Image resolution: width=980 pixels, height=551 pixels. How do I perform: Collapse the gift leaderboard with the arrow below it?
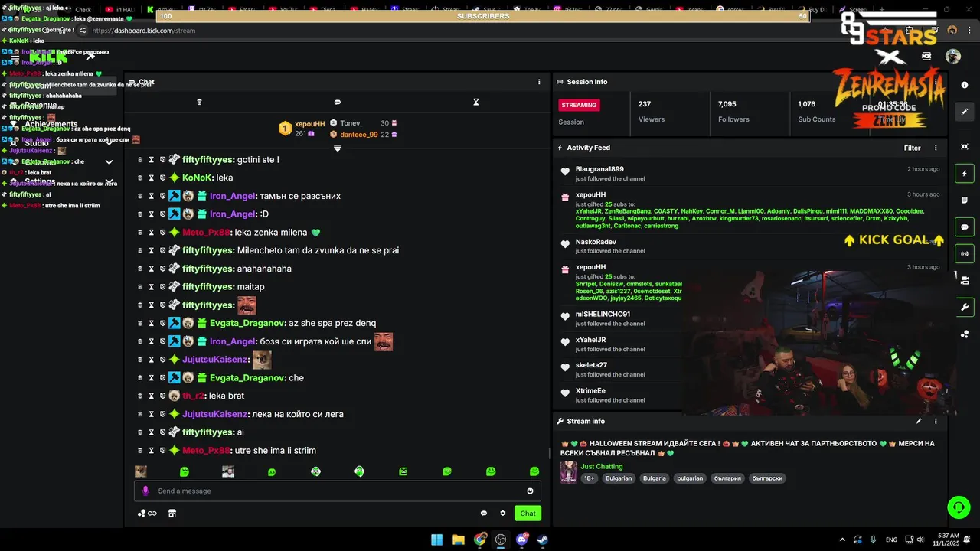pos(337,148)
